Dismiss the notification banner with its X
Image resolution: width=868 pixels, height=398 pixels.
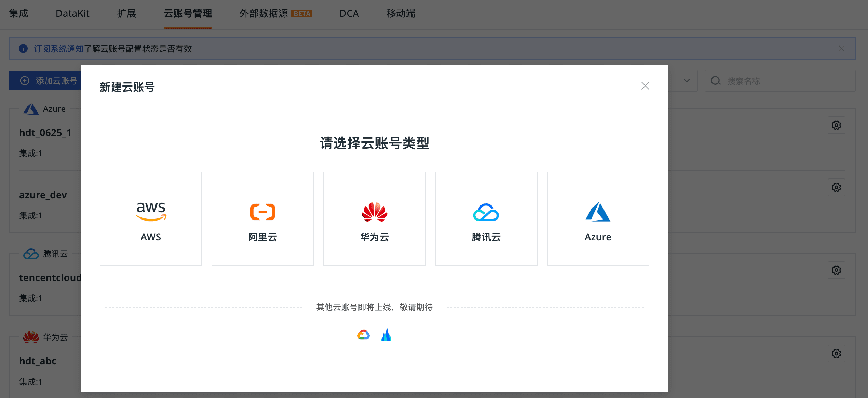(x=842, y=49)
